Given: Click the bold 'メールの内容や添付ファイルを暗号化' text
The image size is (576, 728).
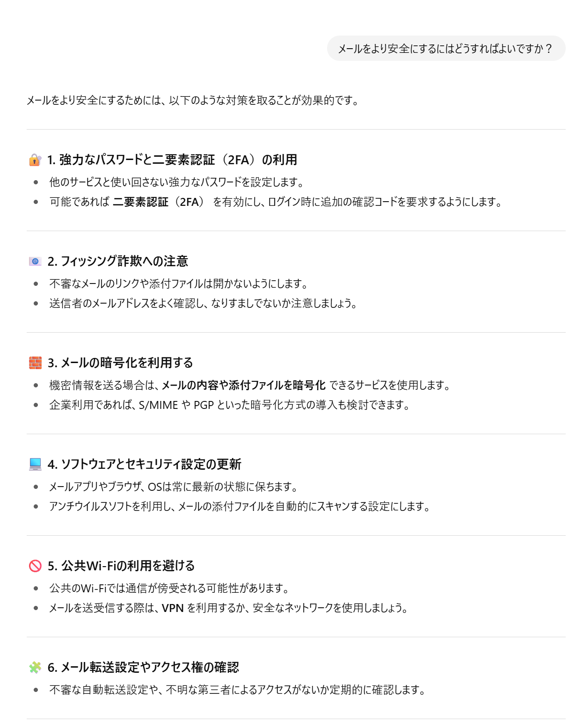Looking at the screenshot, I should click(243, 385).
